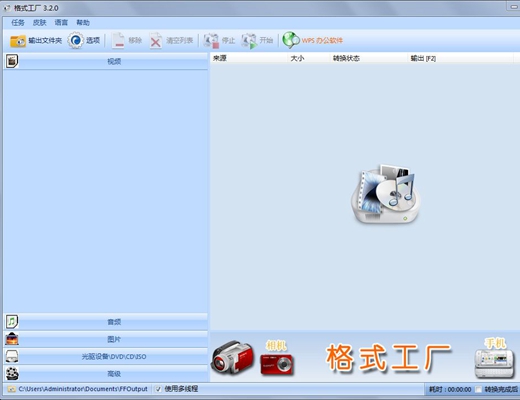Click the 输出 [F2] column header

[461, 58]
